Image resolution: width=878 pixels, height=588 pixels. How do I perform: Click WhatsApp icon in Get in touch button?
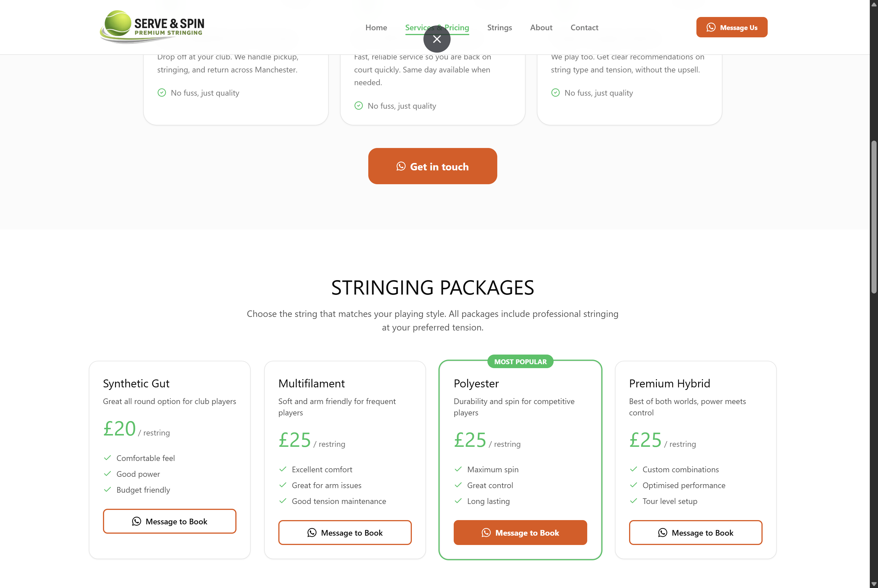(x=401, y=166)
